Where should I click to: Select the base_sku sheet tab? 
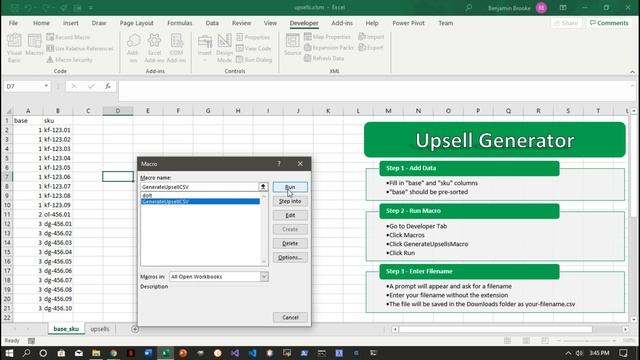[66, 329]
